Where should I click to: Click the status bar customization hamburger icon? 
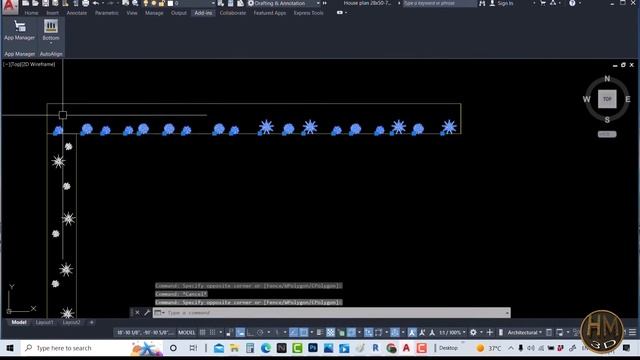[x=632, y=333]
